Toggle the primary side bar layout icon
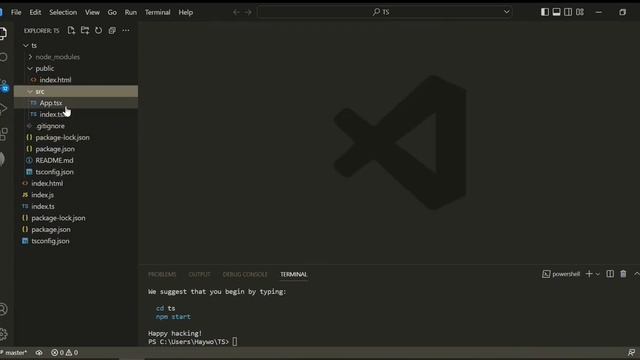Viewport: 640px width, 360px height. click(x=545, y=12)
